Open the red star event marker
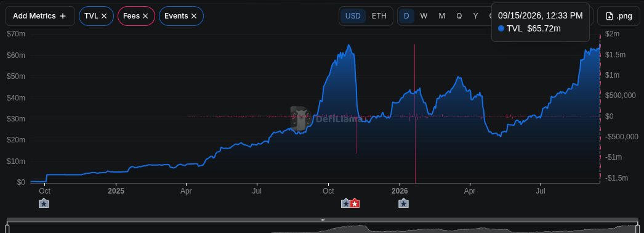Screen dimensions: 644x233 pos(355,203)
